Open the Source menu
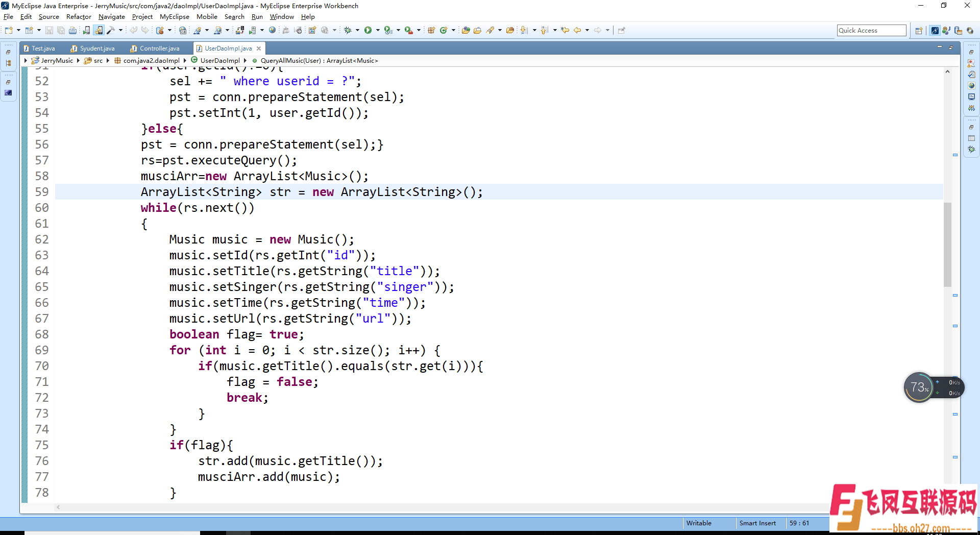 tap(49, 17)
